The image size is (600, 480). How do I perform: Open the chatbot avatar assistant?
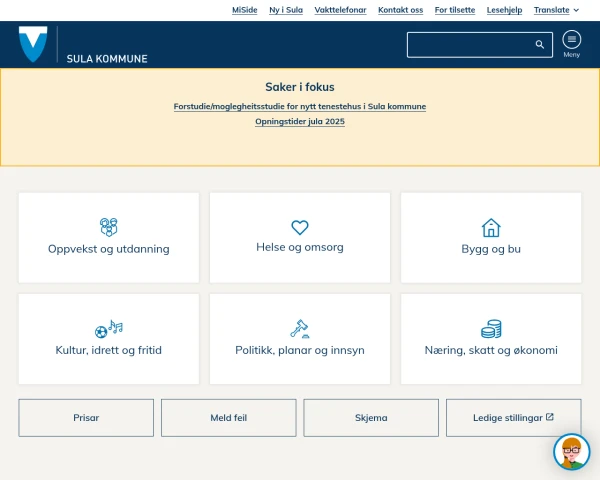[572, 452]
